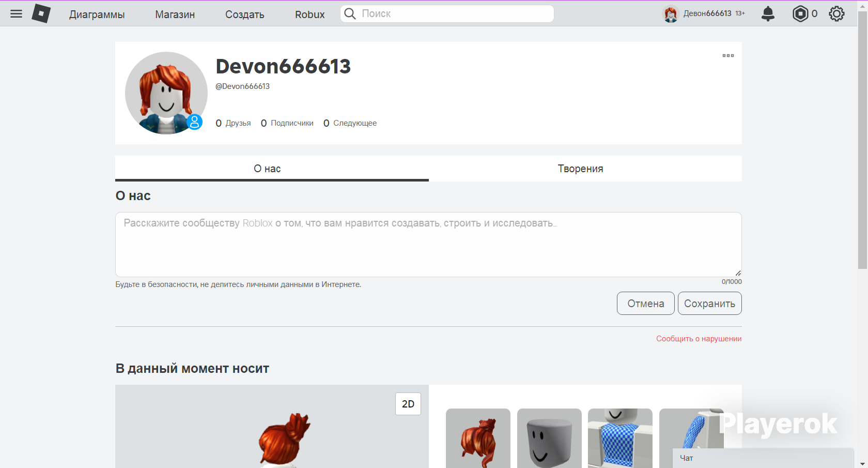Click the В данный момент носит heading
868x468 pixels.
pos(192,369)
